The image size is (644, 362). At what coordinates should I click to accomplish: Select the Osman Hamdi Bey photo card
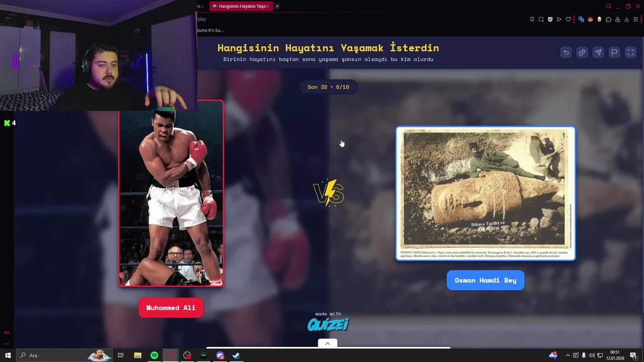pyautogui.click(x=486, y=194)
